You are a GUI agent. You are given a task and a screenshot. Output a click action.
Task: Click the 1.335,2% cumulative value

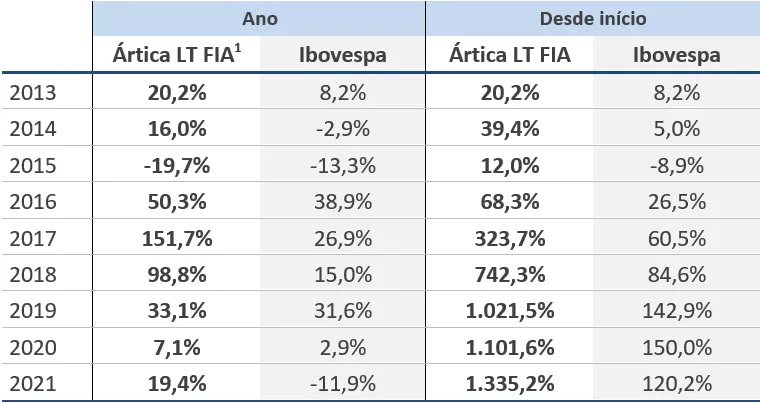point(511,383)
